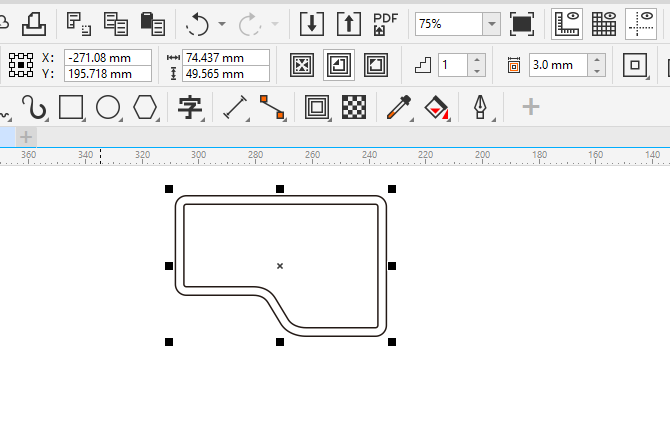Click the contour offset 3.0 mm field
This screenshot has height=428, width=670.
tap(558, 65)
